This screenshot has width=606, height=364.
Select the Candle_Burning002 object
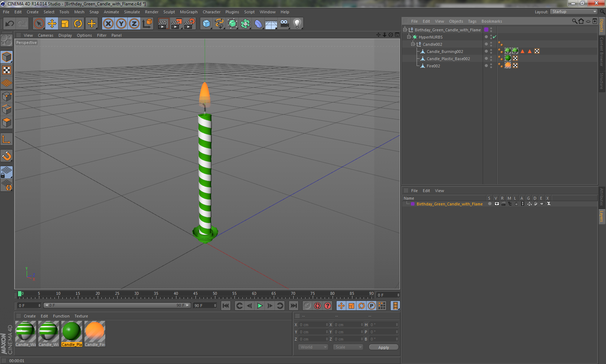[445, 52]
